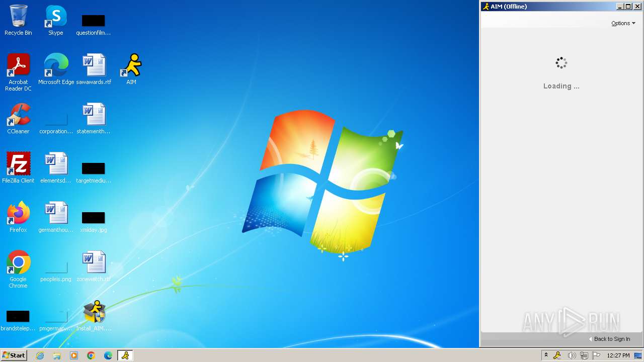Open network status tray icon

584,355
